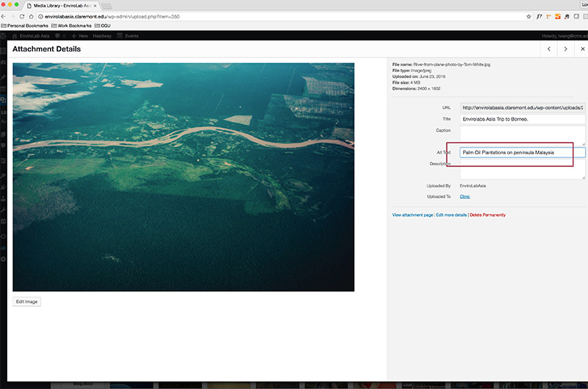Open the f? font extension icon

click(539, 16)
